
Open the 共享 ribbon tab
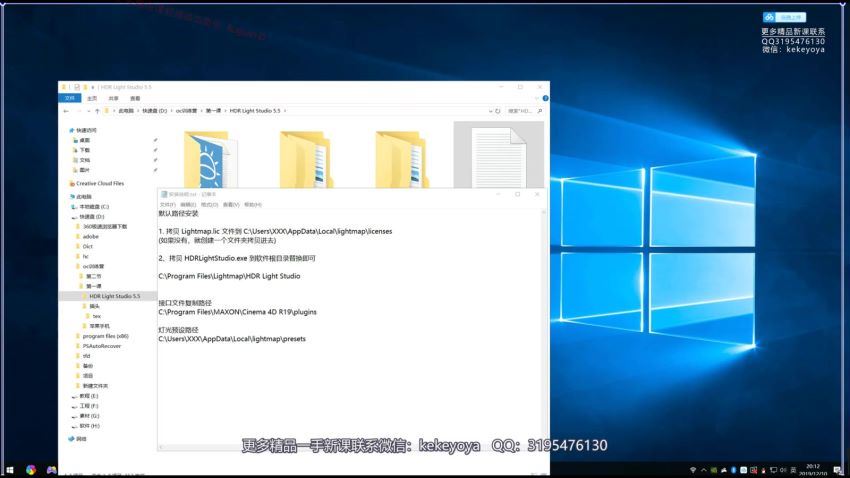click(x=113, y=98)
